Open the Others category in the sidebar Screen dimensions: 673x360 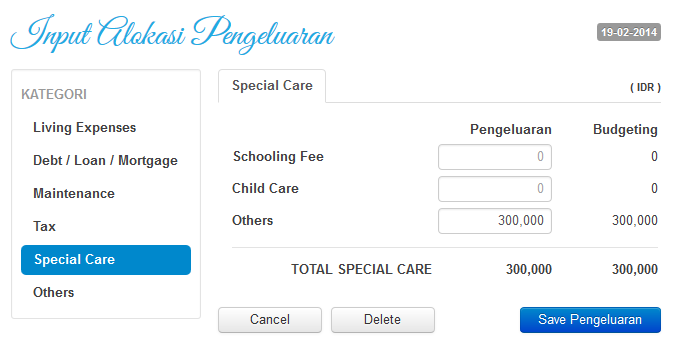(x=54, y=292)
